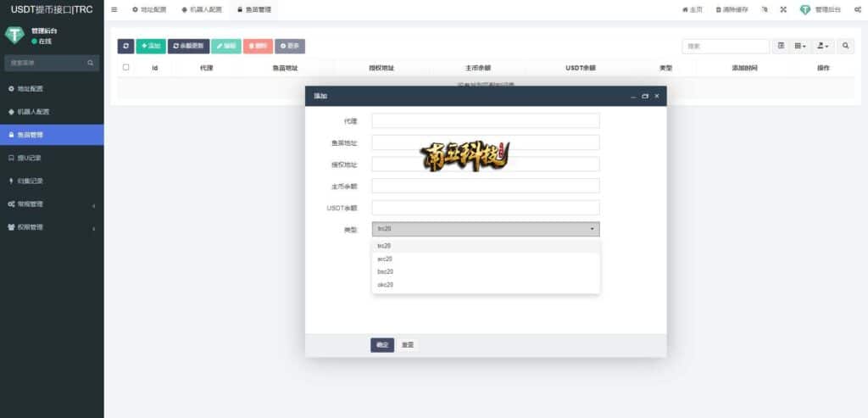Maximize the 添加 dialog
Screen dimensions: 868x418
point(645,97)
